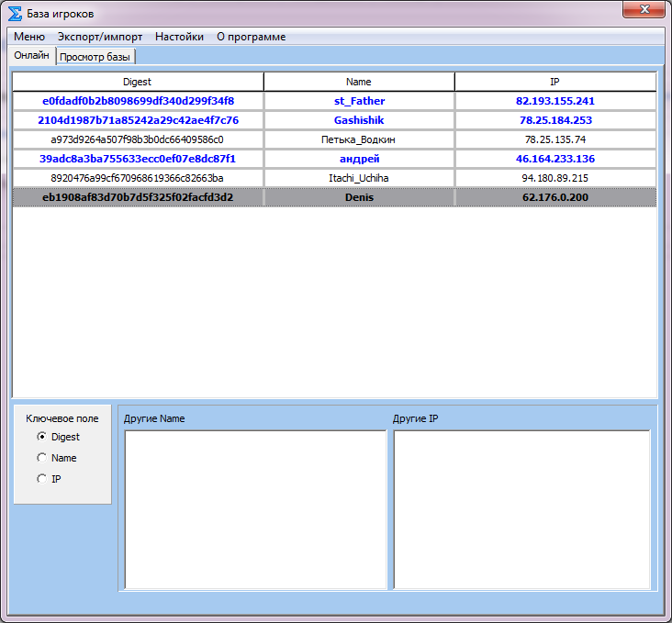Click digest 39adc8a3ba755633ecc0ef07e8dc87f1
Viewport: 672px width, 623px height.
(x=138, y=159)
